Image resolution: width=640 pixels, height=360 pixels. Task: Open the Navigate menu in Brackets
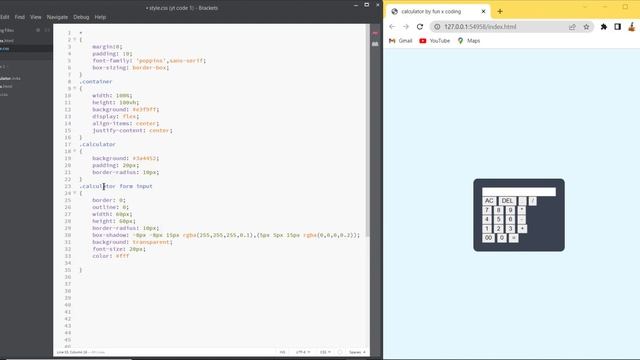[x=57, y=17]
